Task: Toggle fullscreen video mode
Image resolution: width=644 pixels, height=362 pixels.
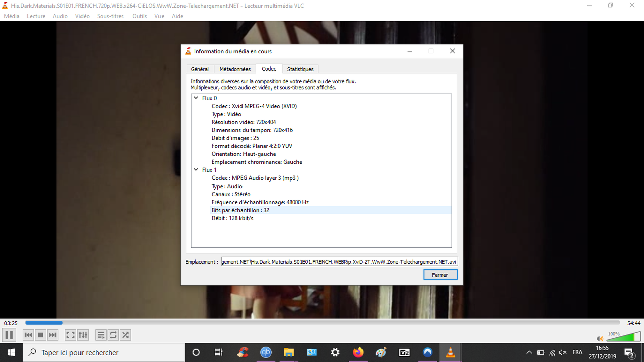Action: click(71, 335)
